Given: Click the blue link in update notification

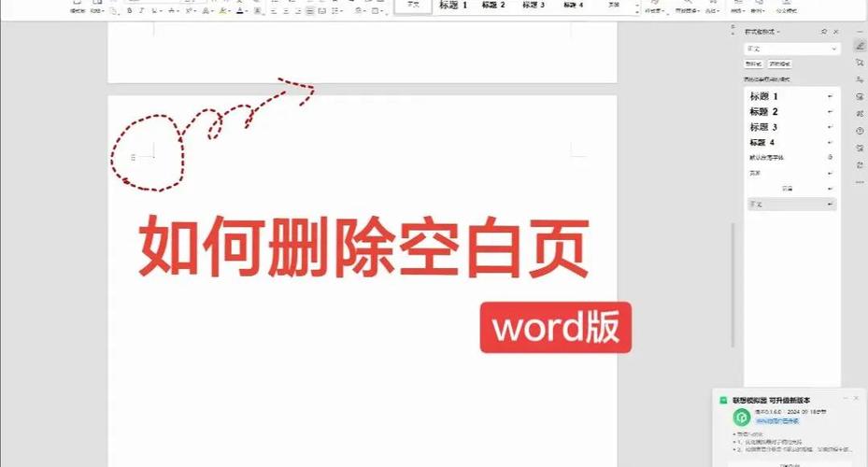Looking at the screenshot, I should point(777,421).
